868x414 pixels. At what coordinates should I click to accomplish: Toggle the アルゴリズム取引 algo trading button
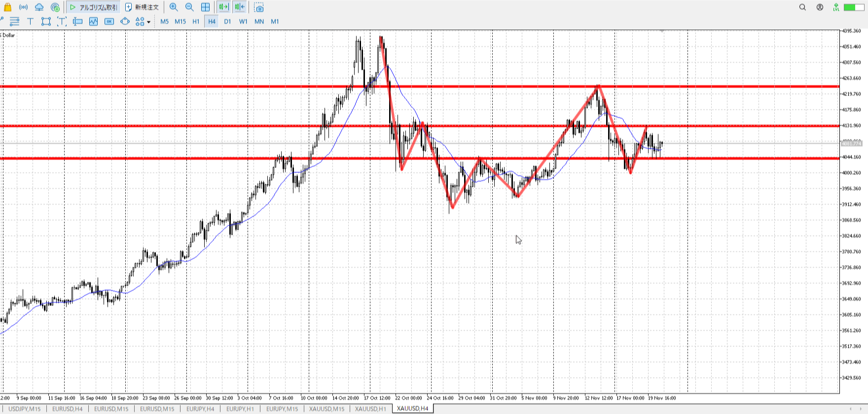pyautogui.click(x=93, y=7)
